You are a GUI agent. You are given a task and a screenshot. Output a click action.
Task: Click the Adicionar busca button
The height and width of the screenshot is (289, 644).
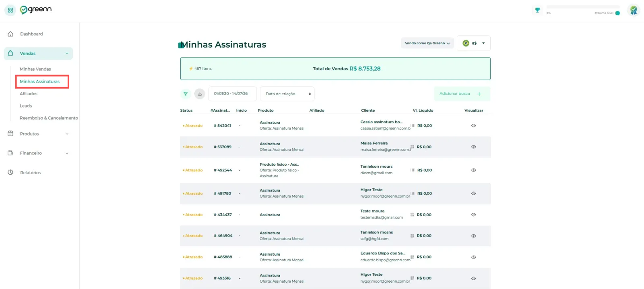pos(462,94)
